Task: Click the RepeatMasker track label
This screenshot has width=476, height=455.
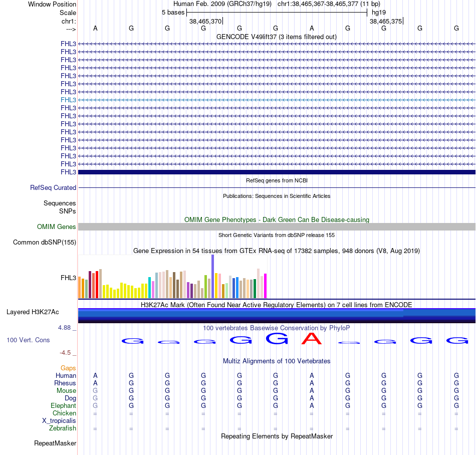Action: click(x=55, y=443)
